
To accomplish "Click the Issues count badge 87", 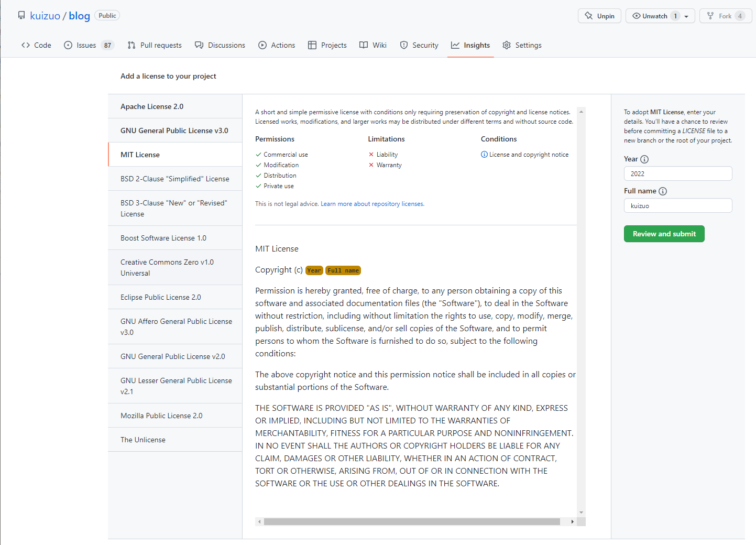I will [107, 45].
